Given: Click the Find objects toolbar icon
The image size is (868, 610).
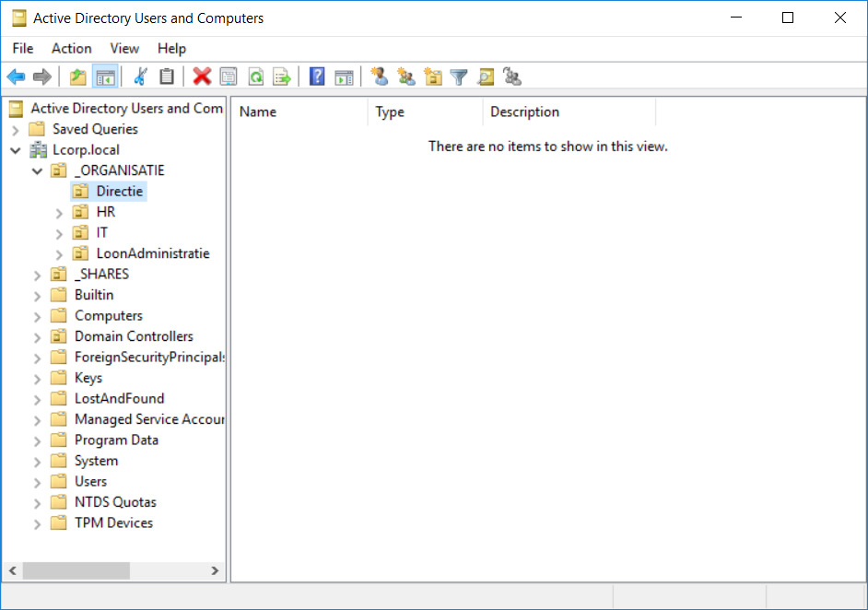Looking at the screenshot, I should (486, 76).
